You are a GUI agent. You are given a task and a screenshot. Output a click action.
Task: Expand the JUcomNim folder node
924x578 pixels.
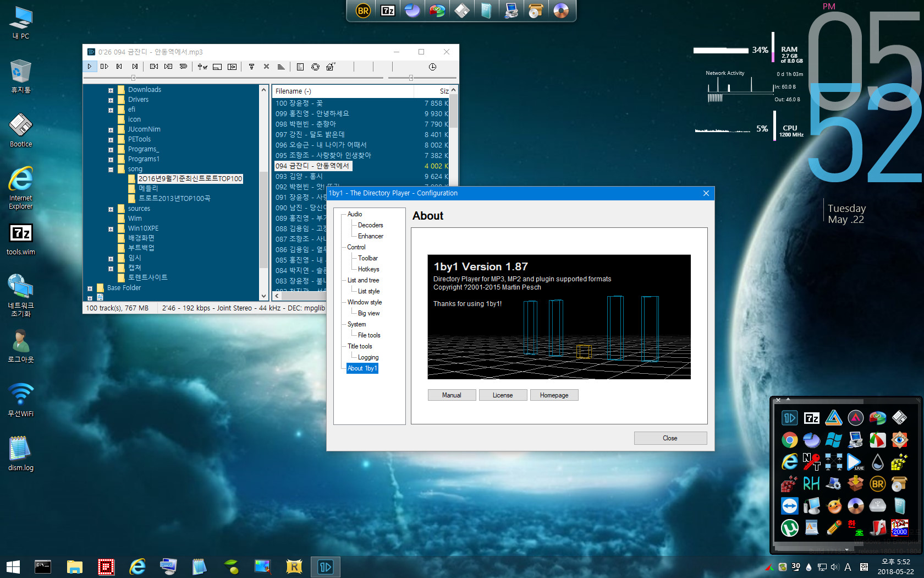111,130
